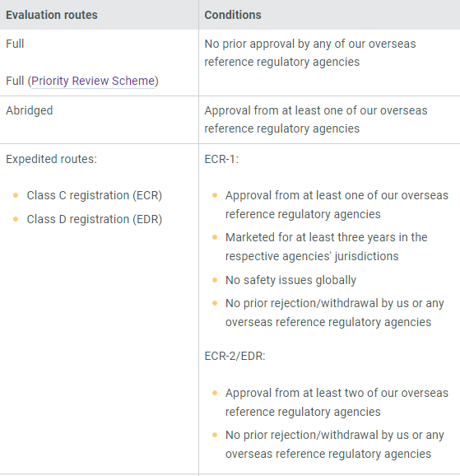Click Class C registration (ECR) bullet item
Screen dimensions: 460x476
[95, 195]
